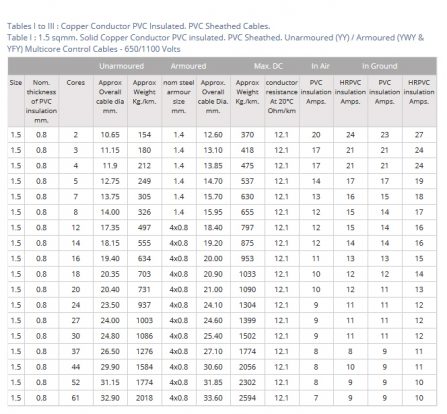Select the cell showing 61 cores
The width and height of the screenshot is (447, 414).
[76, 398]
